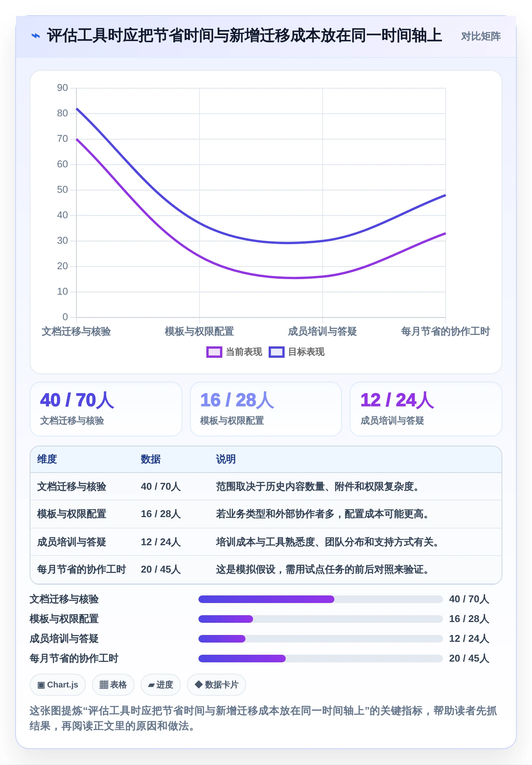Viewport: 532px width, 765px height.
Task: Click chart x-axis label 文档迁移与核验
Action: click(76, 332)
